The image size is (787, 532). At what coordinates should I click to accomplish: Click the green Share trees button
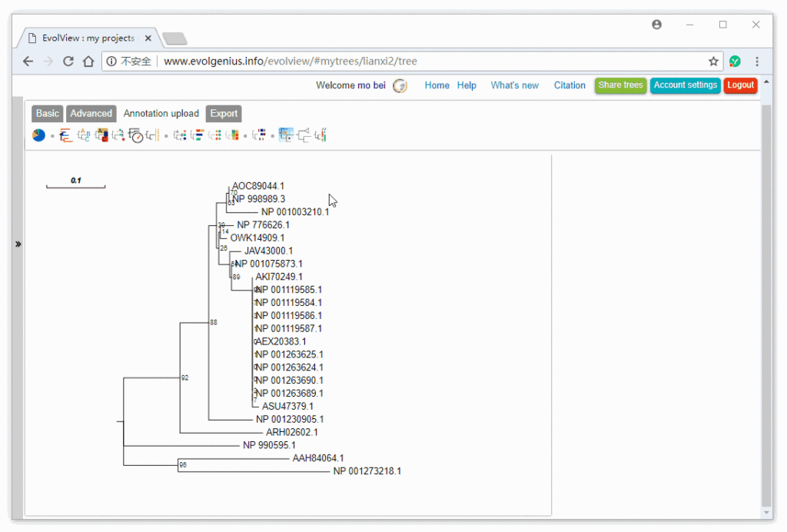(620, 85)
